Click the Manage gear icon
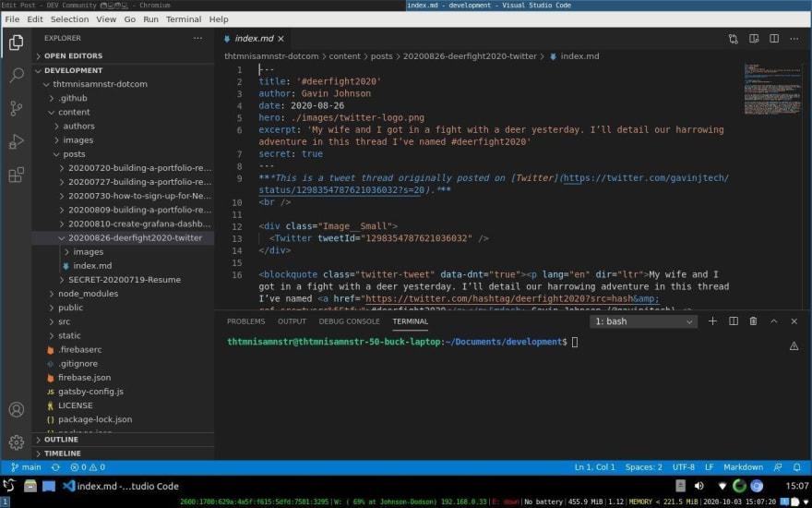812x508 pixels. [16, 442]
